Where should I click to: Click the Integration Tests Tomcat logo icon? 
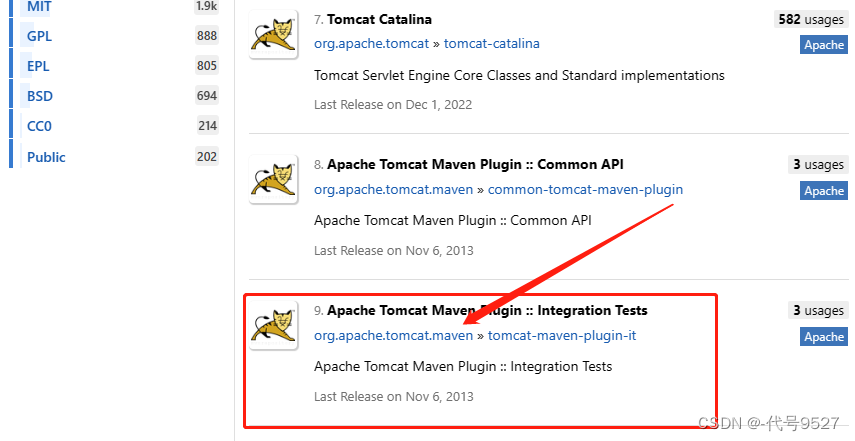coord(273,326)
